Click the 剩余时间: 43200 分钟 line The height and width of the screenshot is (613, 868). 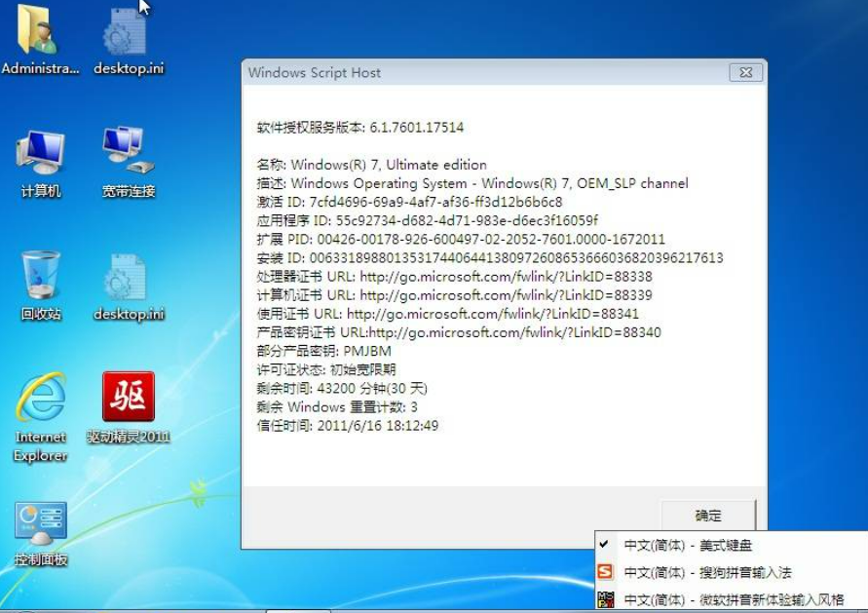tap(342, 388)
